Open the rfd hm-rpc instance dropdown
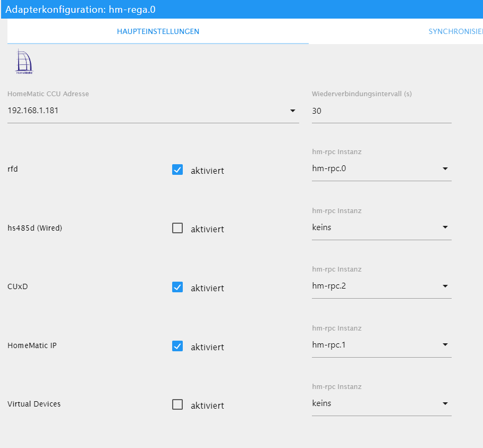Screen dimensions: 483x448 [445, 169]
